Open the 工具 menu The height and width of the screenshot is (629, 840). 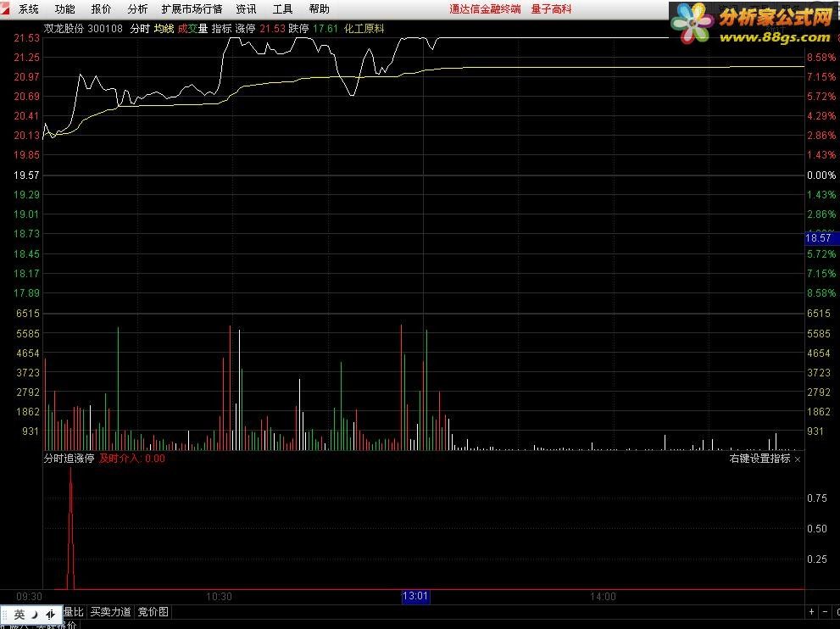[x=282, y=9]
